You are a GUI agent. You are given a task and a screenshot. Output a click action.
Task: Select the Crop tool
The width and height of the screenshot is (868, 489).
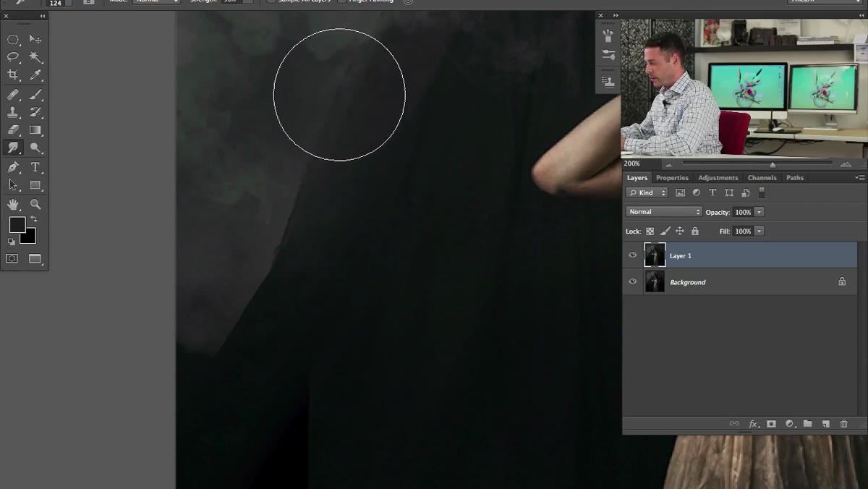click(13, 75)
